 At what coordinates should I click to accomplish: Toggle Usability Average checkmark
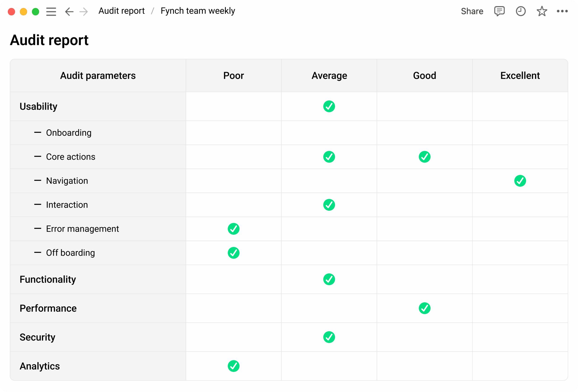click(329, 106)
